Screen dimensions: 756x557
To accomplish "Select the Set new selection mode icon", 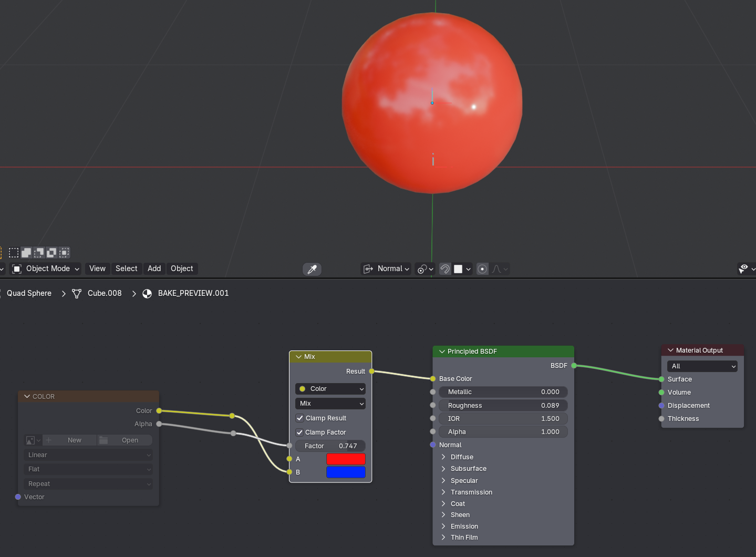I will [14, 253].
